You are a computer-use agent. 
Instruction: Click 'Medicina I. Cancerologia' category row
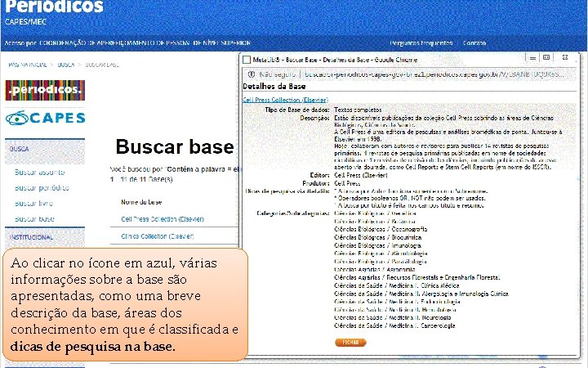tap(394, 325)
